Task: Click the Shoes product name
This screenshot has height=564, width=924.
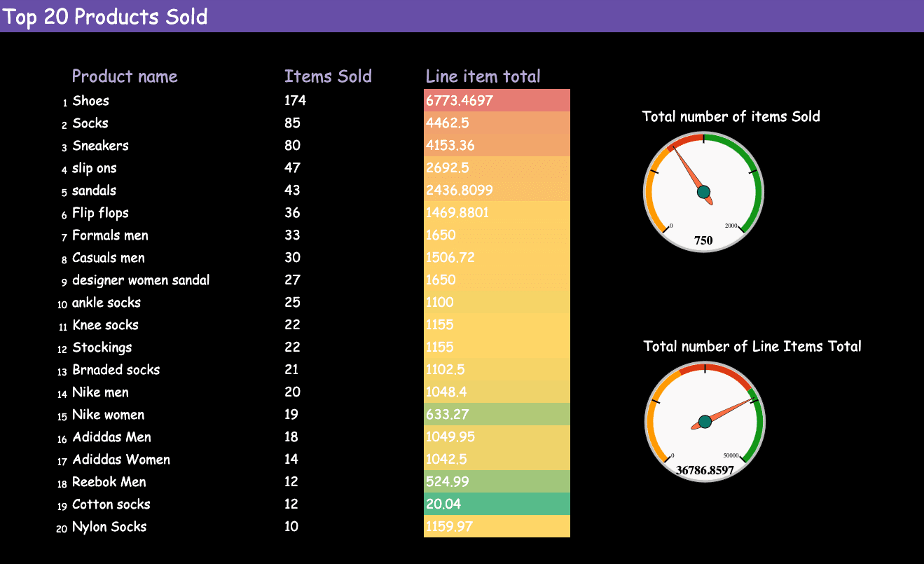Action: 91,101
